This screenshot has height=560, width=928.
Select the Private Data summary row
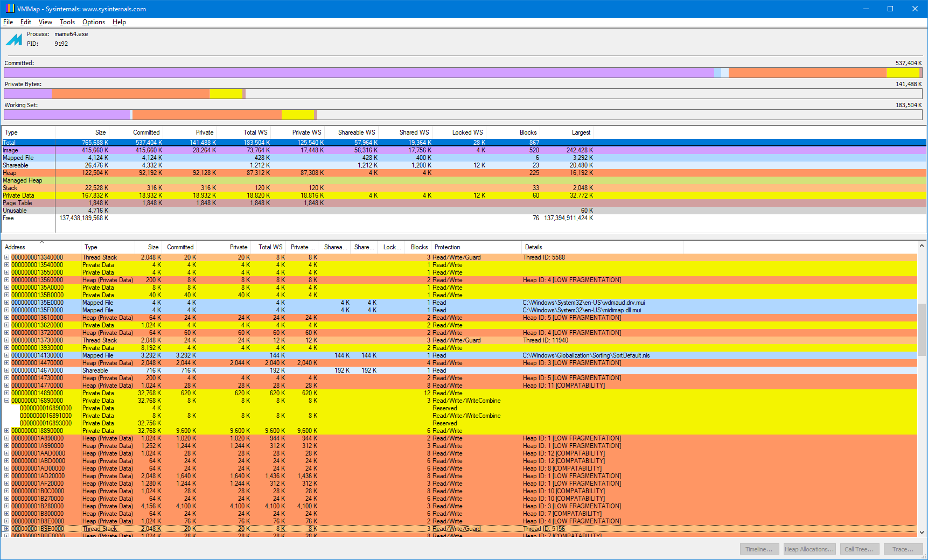18,195
